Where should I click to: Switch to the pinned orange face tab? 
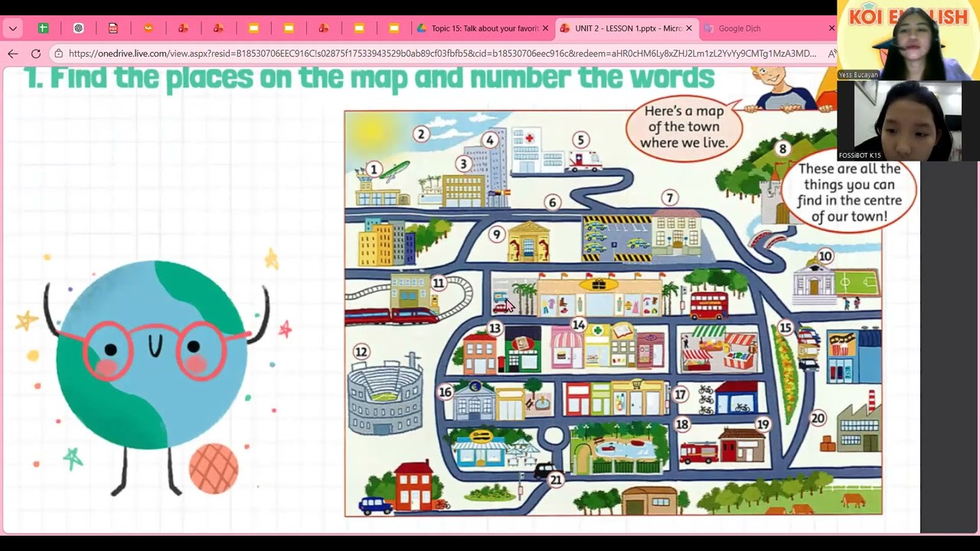tap(149, 28)
